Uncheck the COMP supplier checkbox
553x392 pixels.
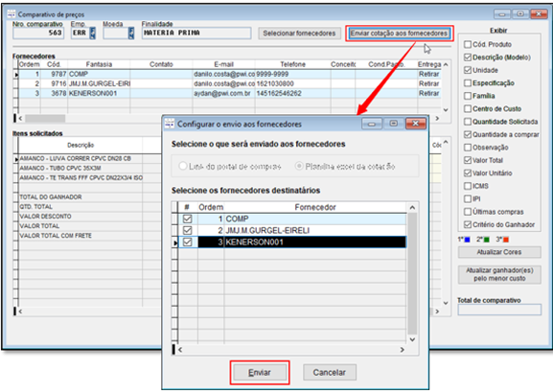point(187,219)
